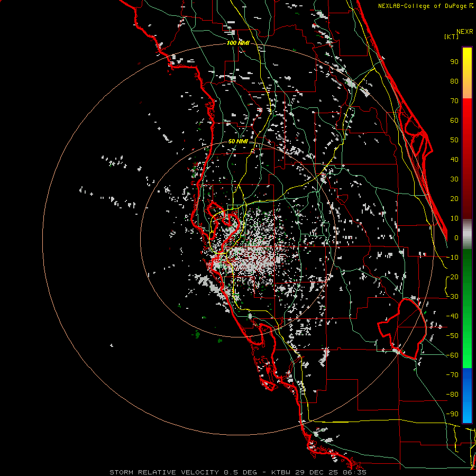The image size is (476, 476).
Task: Click the -40 value on the velocity scale
Action: click(x=452, y=316)
